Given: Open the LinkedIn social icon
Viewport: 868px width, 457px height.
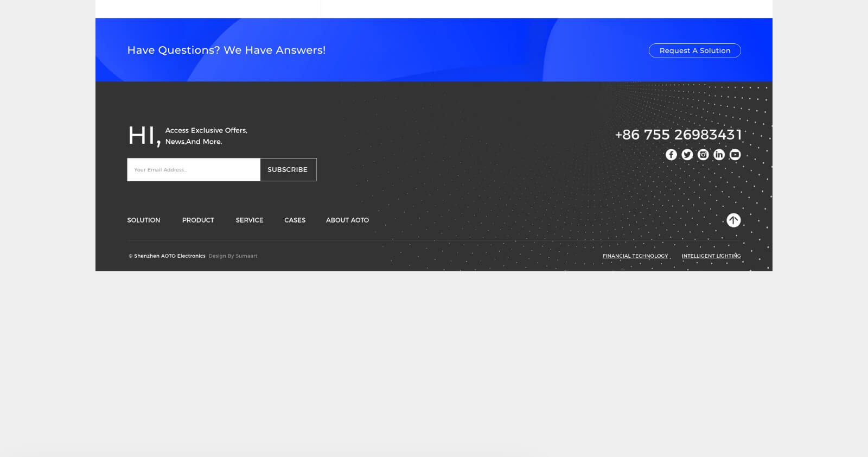Looking at the screenshot, I should pos(719,155).
